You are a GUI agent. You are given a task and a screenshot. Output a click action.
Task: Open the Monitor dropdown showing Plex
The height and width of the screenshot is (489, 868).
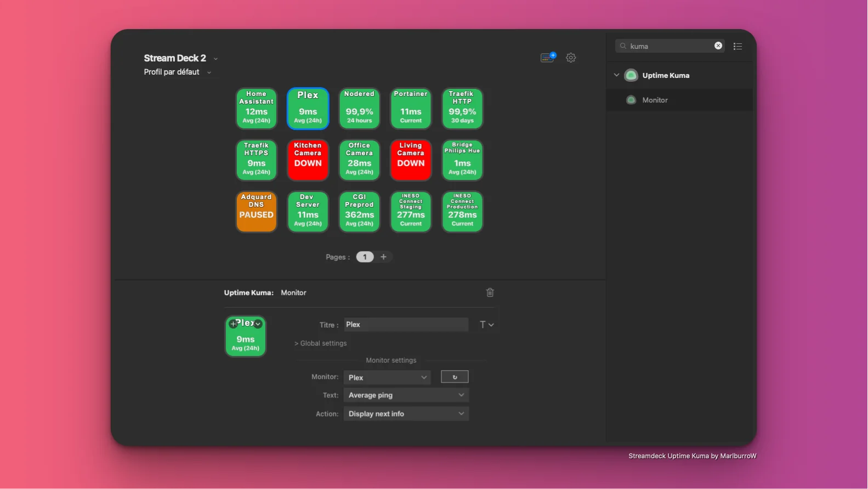[387, 377]
